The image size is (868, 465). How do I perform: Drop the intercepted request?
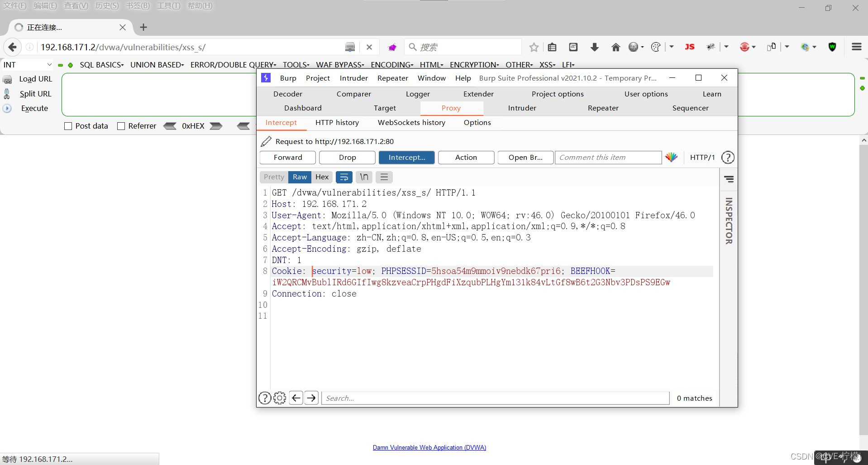click(347, 158)
